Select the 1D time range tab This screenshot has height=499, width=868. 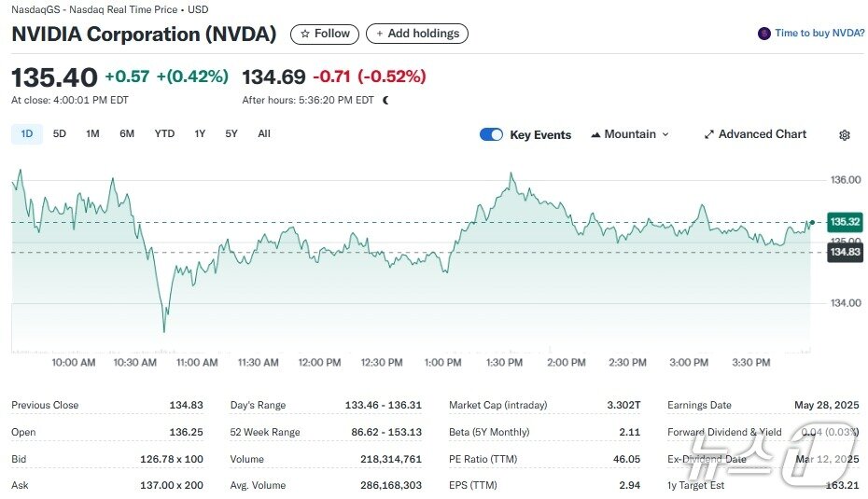click(27, 133)
